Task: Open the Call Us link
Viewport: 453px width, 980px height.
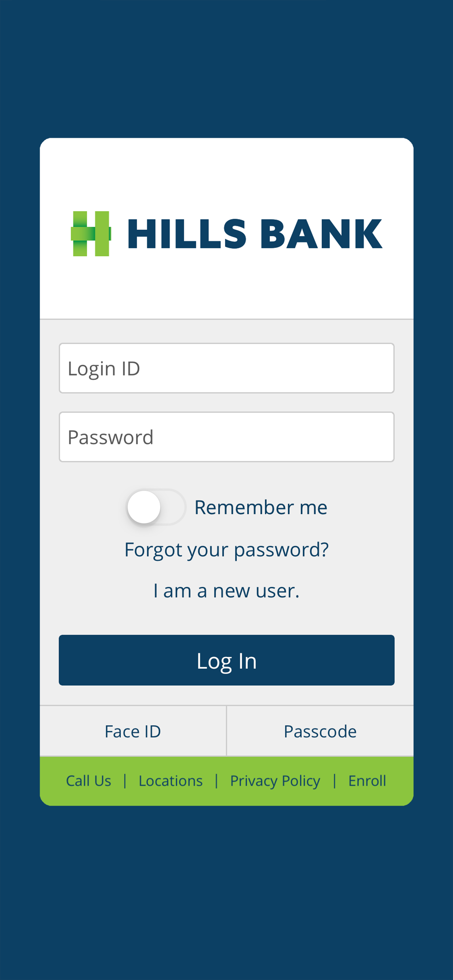Action: 88,781
